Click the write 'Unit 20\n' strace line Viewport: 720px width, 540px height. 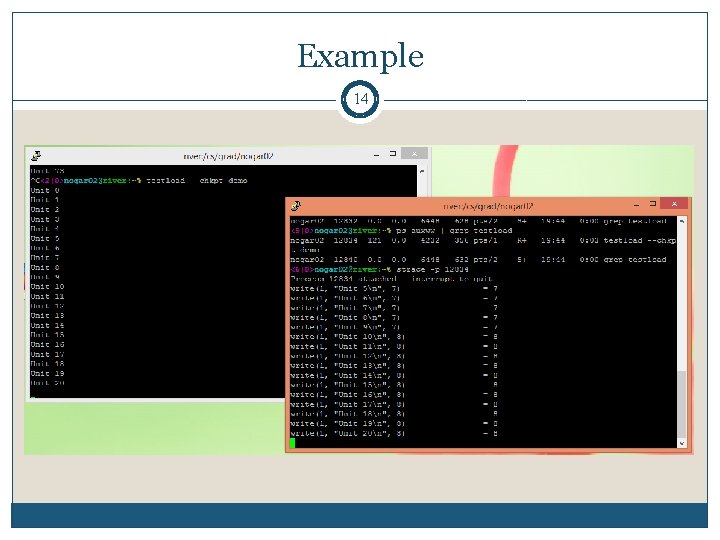pos(394,433)
